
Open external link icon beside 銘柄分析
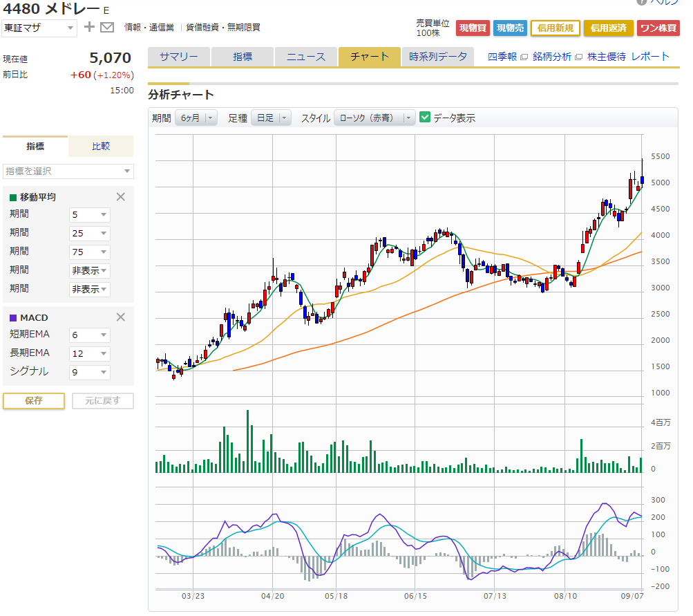point(578,57)
